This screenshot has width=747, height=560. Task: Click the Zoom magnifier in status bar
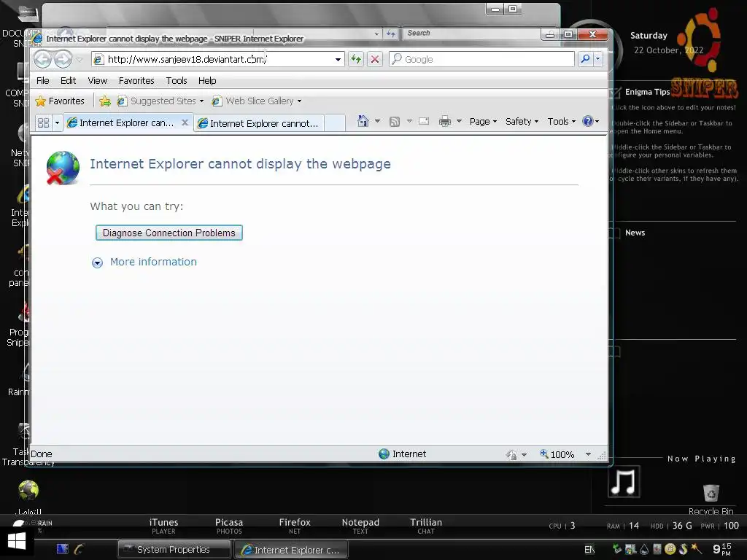click(543, 454)
